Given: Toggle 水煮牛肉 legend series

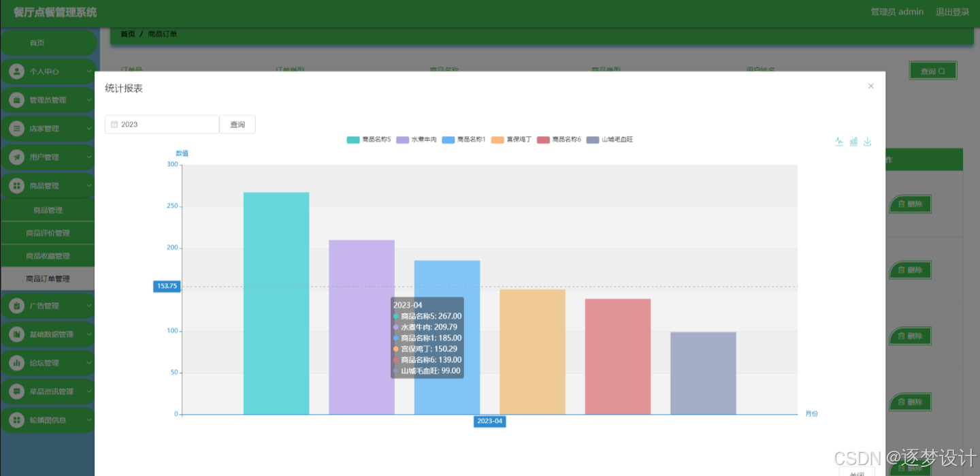Looking at the screenshot, I should click(416, 140).
